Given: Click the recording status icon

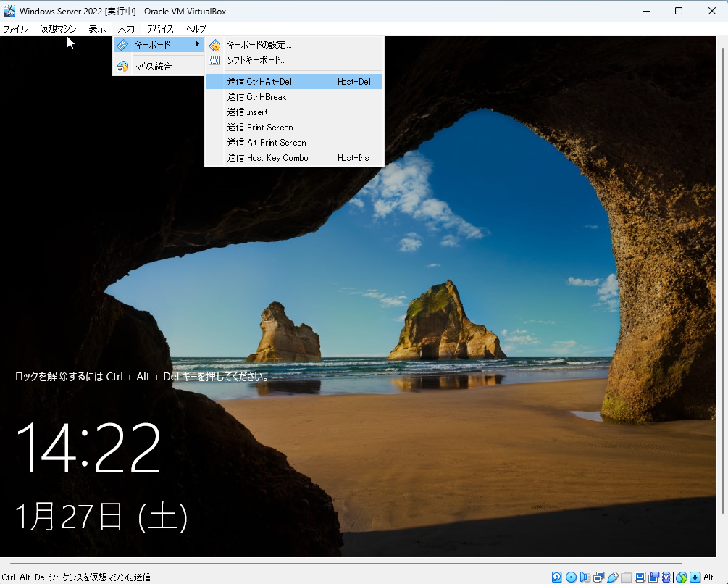Looking at the screenshot, I should tap(652, 577).
